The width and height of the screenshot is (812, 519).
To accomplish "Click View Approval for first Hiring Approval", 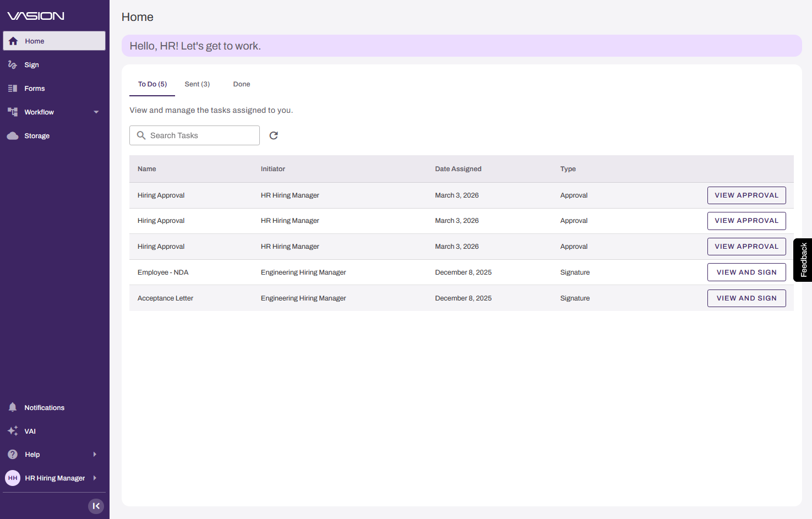I will click(x=746, y=195).
